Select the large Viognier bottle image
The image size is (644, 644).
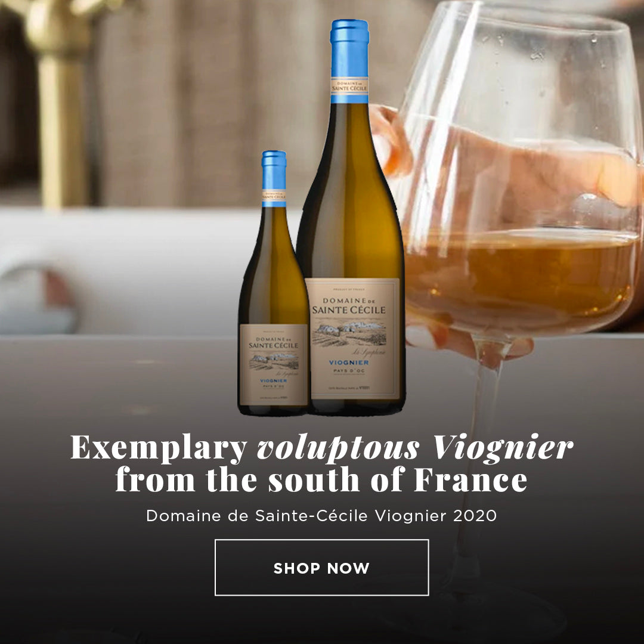click(351, 217)
